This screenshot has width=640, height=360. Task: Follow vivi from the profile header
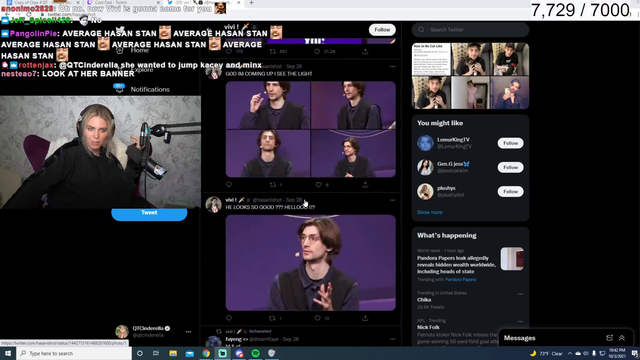click(382, 30)
